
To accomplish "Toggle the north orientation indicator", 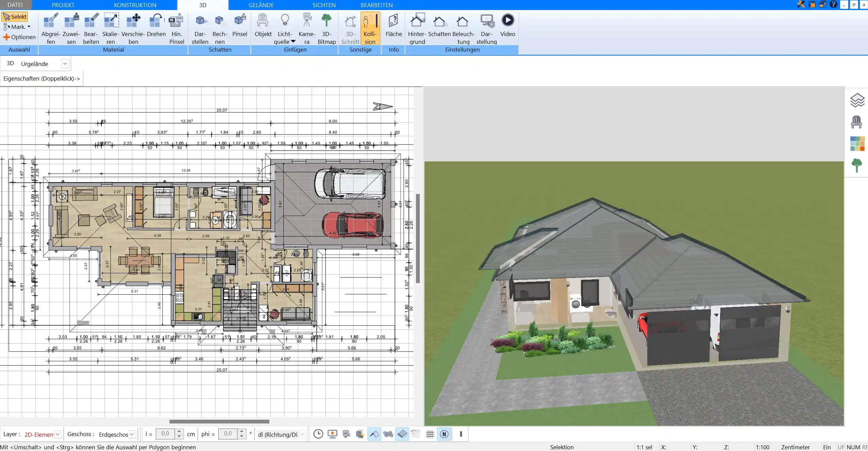I will click(445, 434).
